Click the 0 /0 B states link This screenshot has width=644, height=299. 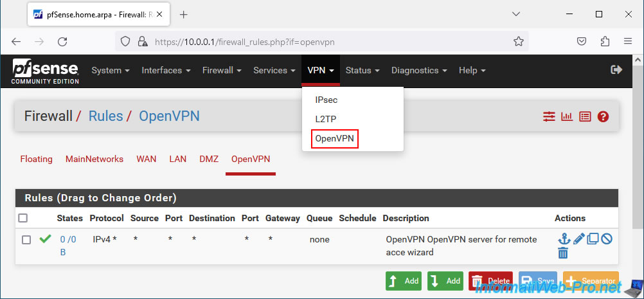[x=67, y=246]
